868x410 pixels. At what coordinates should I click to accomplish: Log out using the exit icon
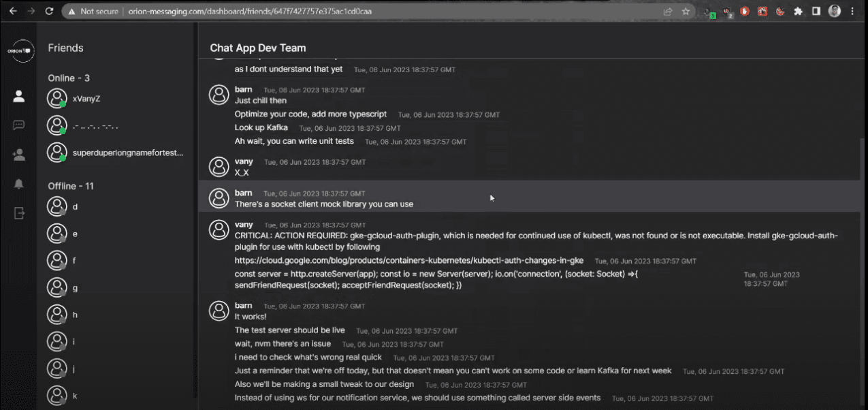[18, 212]
